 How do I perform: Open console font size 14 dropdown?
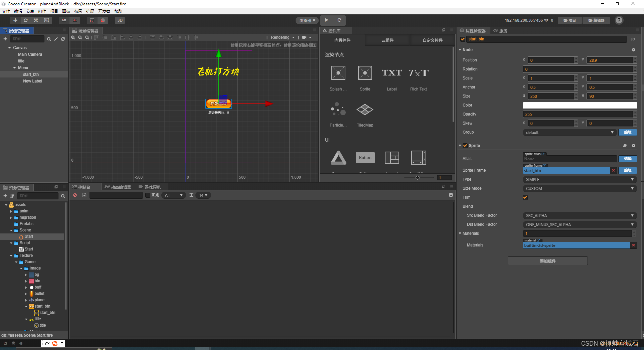click(203, 195)
